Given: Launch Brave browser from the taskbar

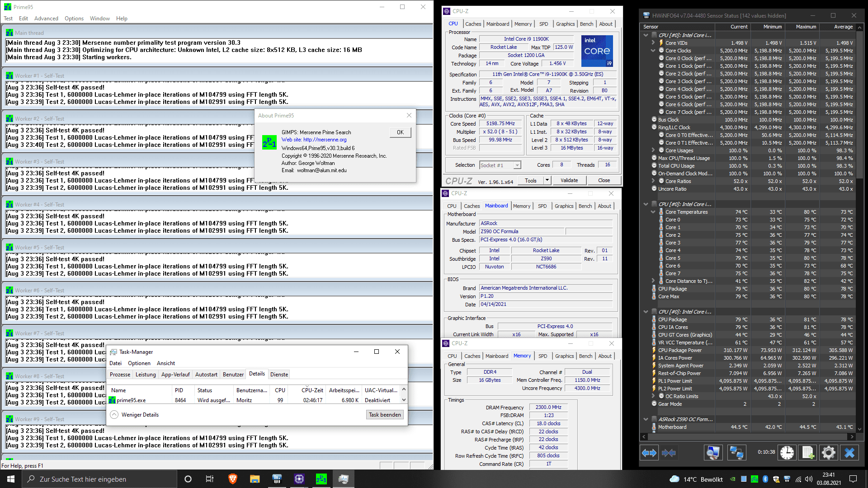Looking at the screenshot, I should tap(233, 479).
